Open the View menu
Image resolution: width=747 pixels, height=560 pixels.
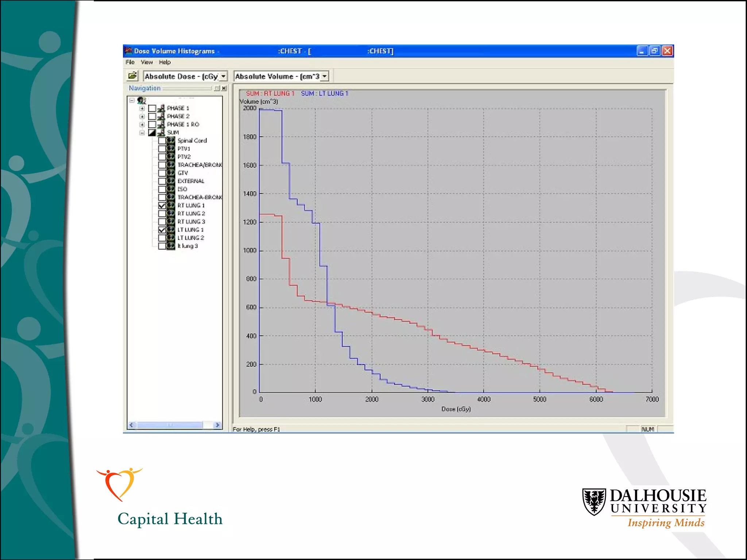click(x=147, y=62)
